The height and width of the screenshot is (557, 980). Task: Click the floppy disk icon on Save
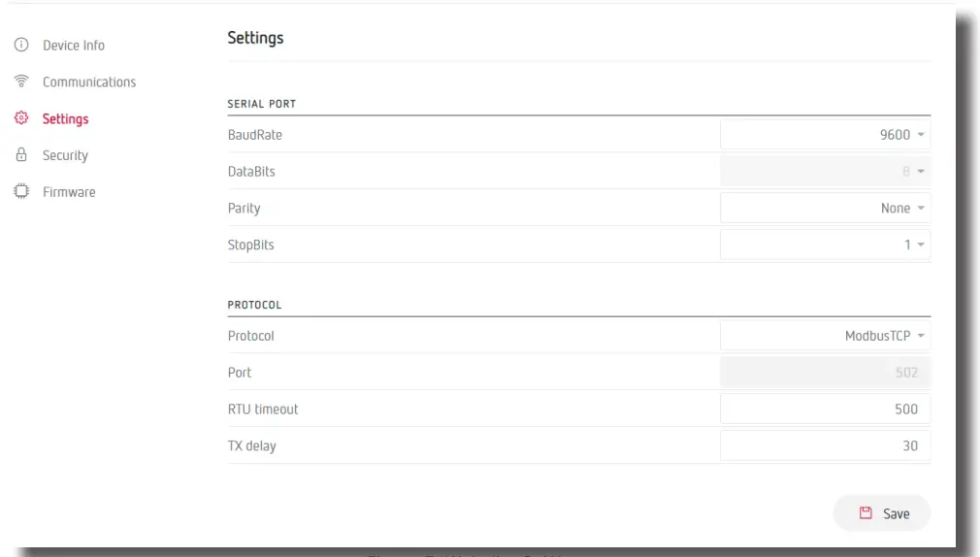pyautogui.click(x=866, y=513)
